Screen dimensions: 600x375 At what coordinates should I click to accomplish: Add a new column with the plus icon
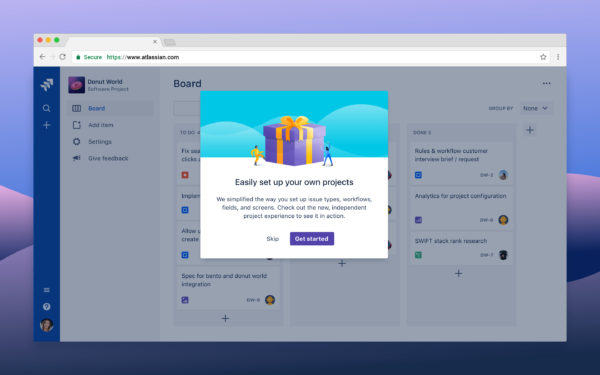[x=530, y=130]
